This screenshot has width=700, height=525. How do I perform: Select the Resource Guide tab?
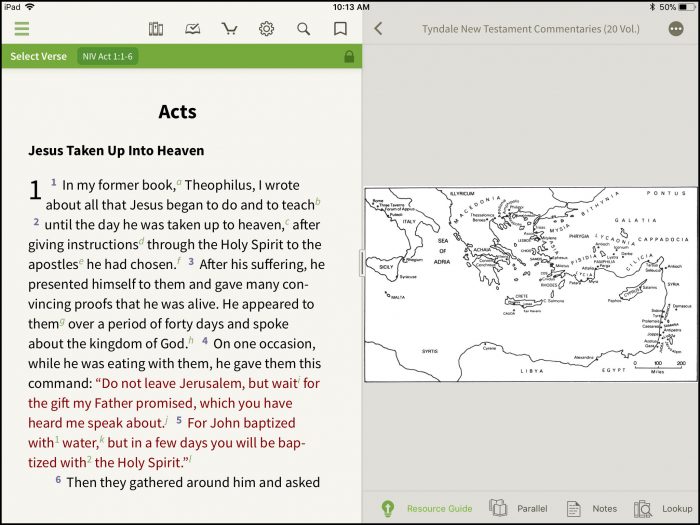point(439,508)
